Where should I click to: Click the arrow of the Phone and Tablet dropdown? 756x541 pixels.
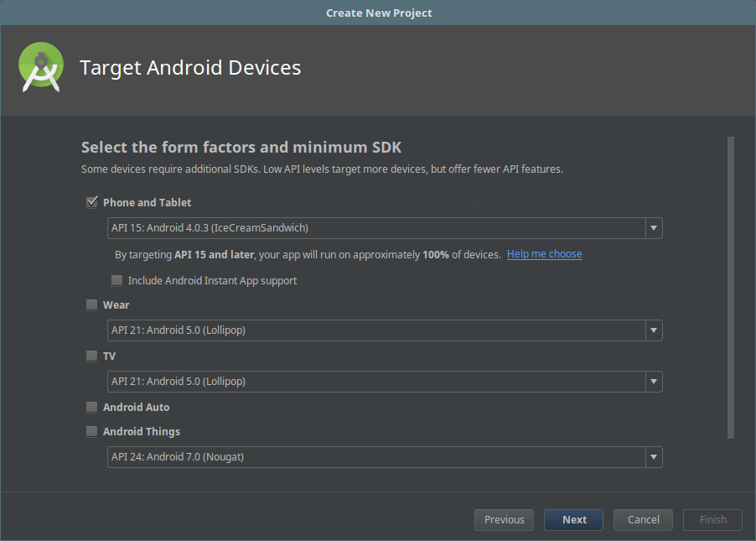pyautogui.click(x=654, y=228)
